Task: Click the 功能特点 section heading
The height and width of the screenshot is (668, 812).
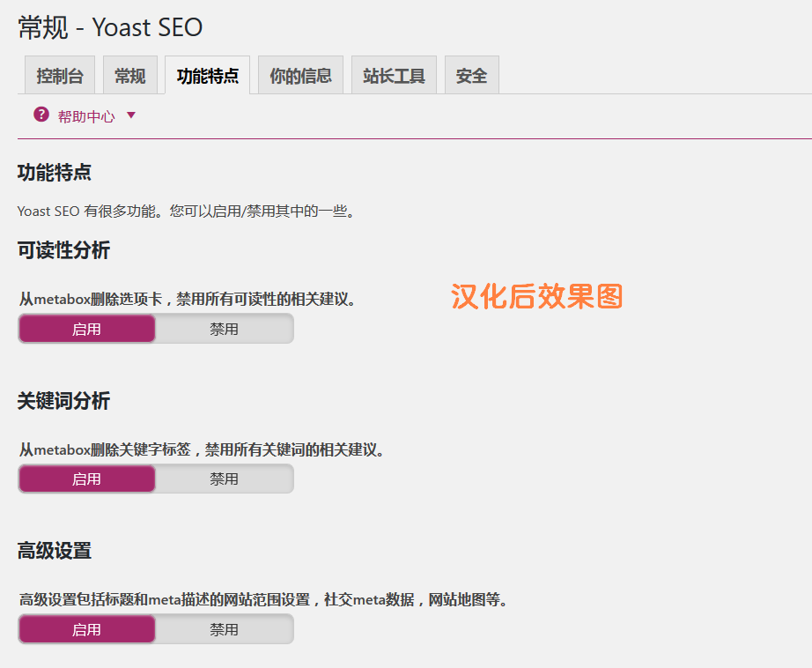Action: 55,173
